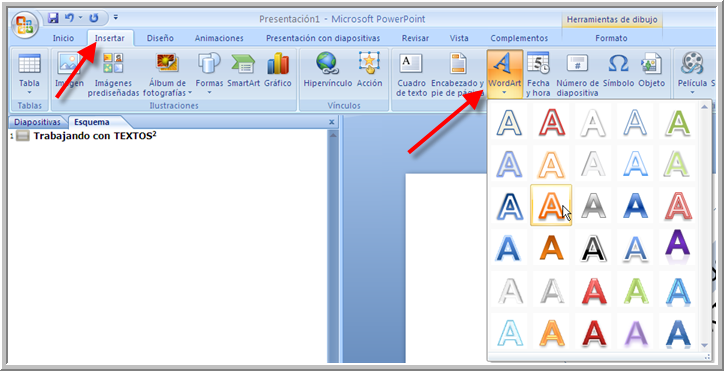Click outline pane scrollbar up arrow

332,135
